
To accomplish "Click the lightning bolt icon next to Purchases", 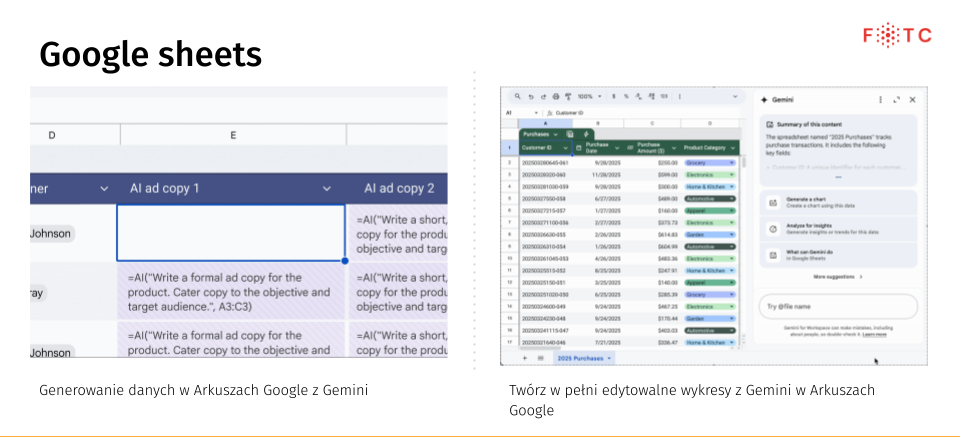I will pyautogui.click(x=586, y=134).
